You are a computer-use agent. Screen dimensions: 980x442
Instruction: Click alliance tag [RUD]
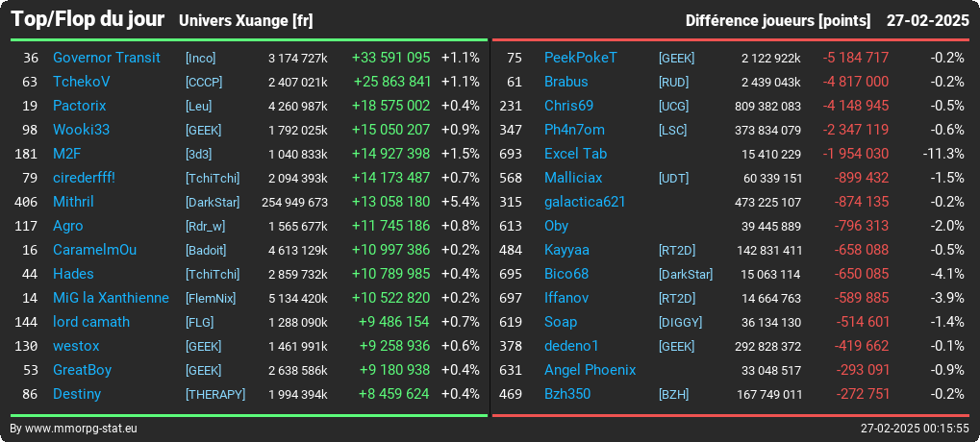(x=674, y=83)
